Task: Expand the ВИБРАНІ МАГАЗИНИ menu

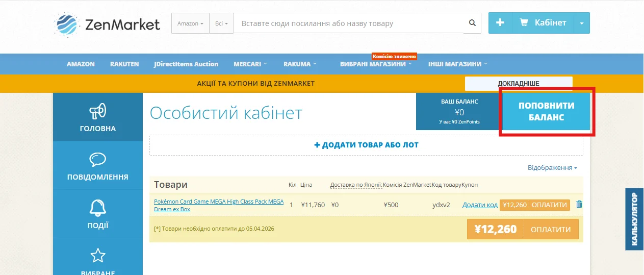Action: pos(376,64)
